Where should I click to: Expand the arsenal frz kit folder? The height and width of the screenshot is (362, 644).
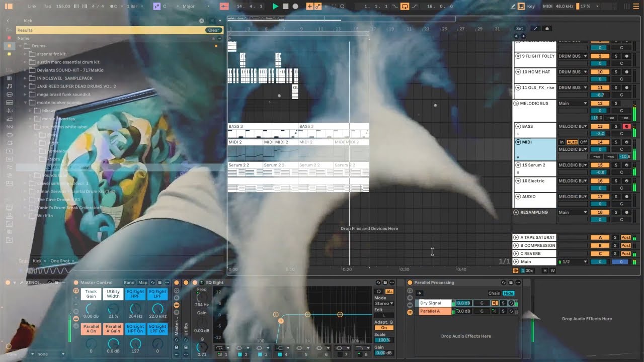[26, 54]
